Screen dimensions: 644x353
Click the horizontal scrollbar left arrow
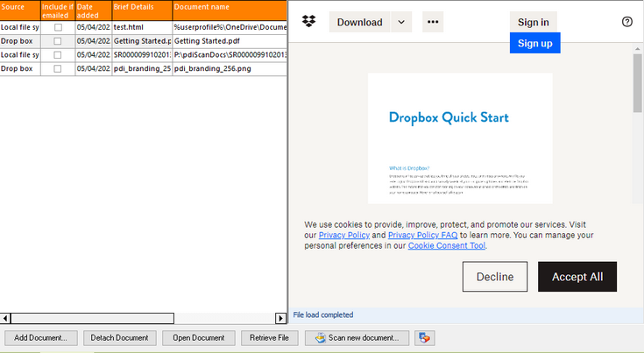click(5, 318)
